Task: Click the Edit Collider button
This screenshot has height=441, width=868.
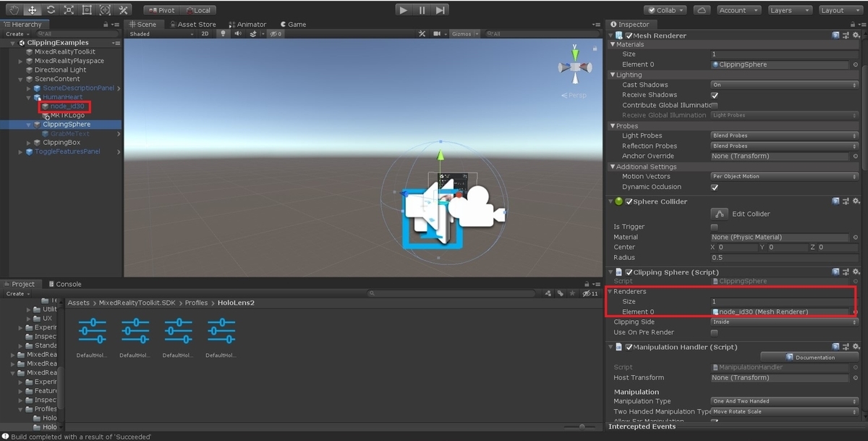Action: 718,214
